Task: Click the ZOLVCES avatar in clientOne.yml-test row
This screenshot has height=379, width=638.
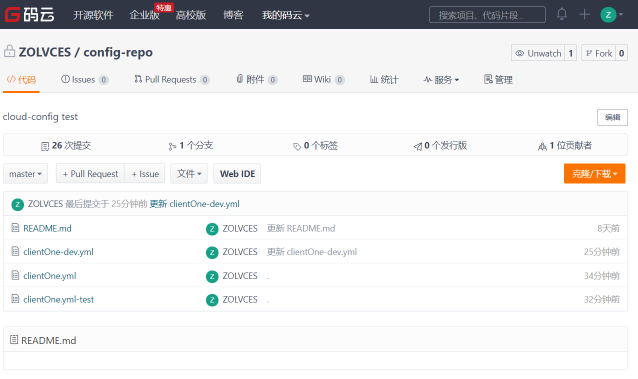Action: (212, 300)
